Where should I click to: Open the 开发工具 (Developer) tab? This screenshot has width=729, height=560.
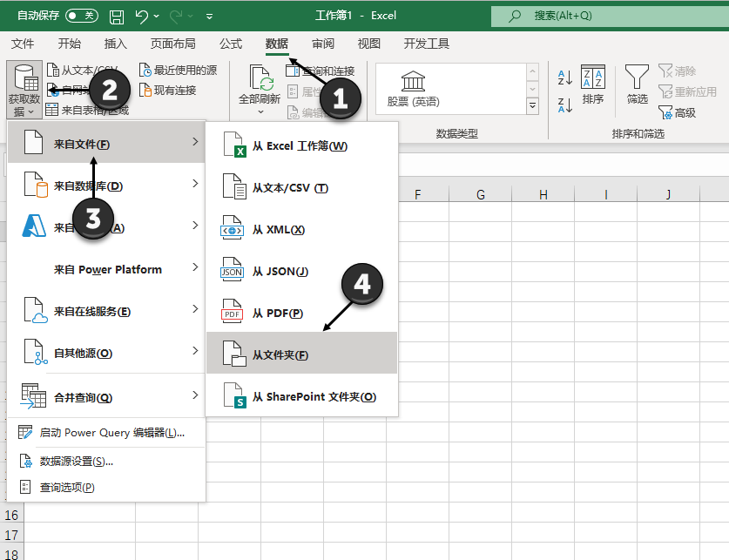click(x=426, y=44)
